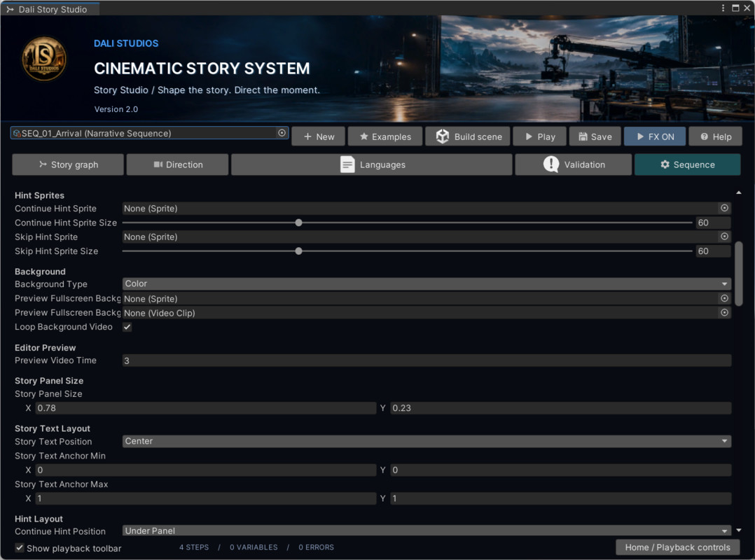Click the DALI STUDIOS header link text
755x560 pixels.
click(126, 43)
